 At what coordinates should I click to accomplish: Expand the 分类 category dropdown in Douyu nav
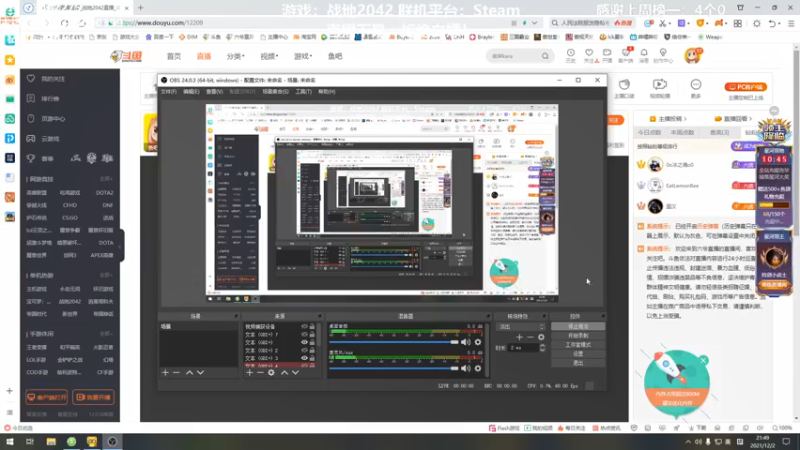(x=236, y=56)
